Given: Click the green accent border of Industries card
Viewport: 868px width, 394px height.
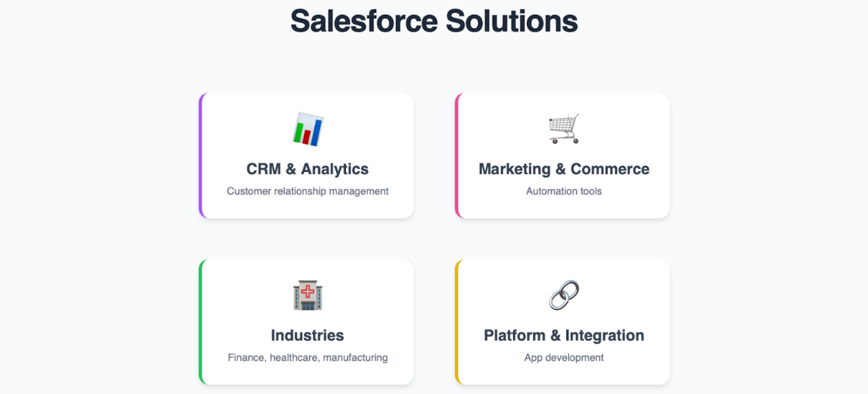Looking at the screenshot, I should [201, 322].
